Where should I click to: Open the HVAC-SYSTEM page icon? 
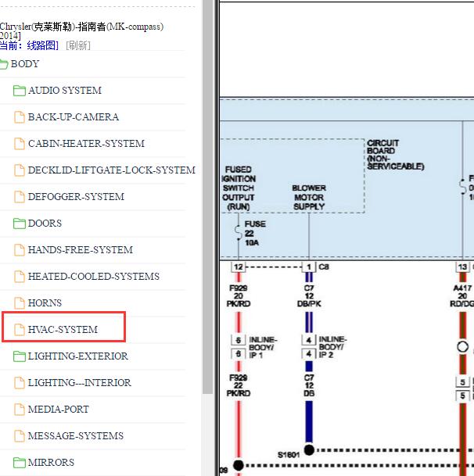pos(20,330)
